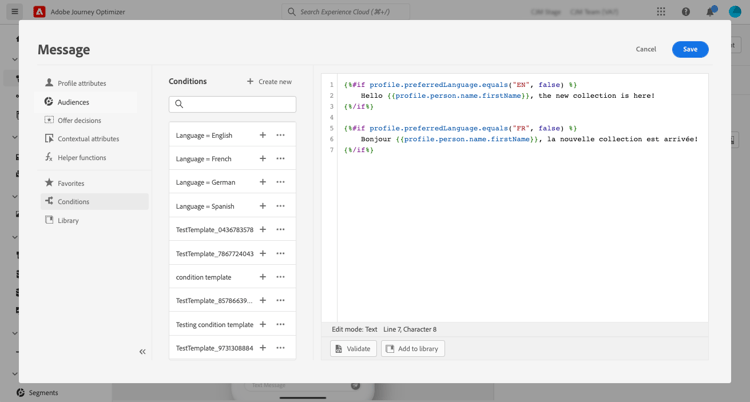Add the Language = French condition with plus
This screenshot has width=750, height=402.
pyautogui.click(x=263, y=159)
